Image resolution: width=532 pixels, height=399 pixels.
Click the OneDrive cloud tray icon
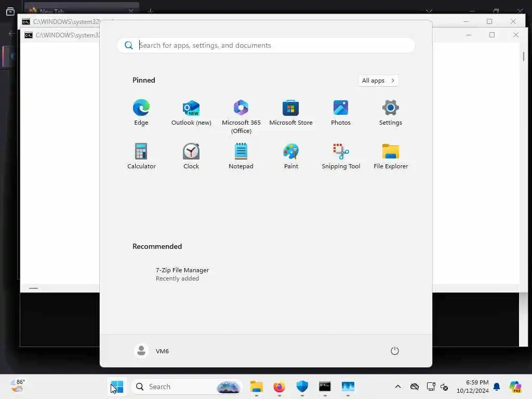point(414,387)
